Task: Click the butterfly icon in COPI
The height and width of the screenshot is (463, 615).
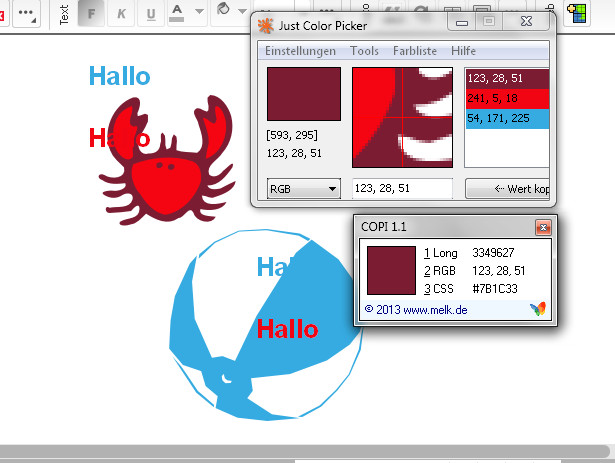Action: pos(538,309)
